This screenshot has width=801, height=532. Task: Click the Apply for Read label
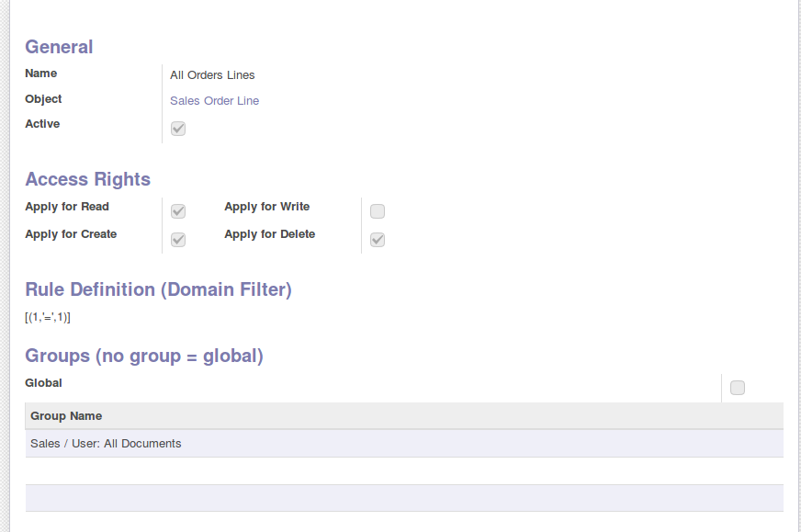pyautogui.click(x=67, y=207)
